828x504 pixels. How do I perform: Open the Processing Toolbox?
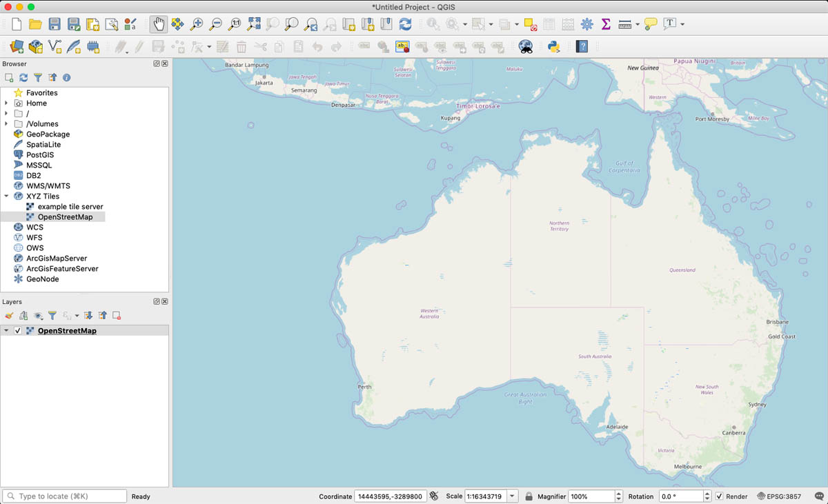pos(586,24)
